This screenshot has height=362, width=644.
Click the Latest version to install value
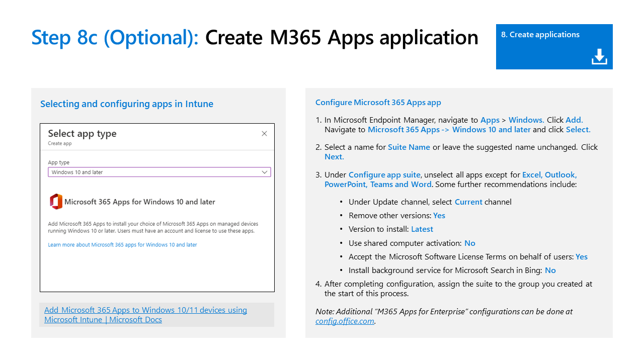coord(422,229)
